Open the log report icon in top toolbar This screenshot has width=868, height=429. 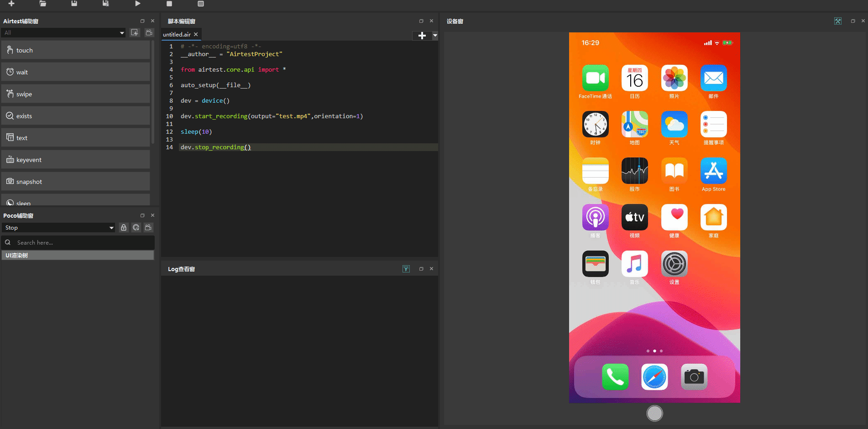point(201,4)
